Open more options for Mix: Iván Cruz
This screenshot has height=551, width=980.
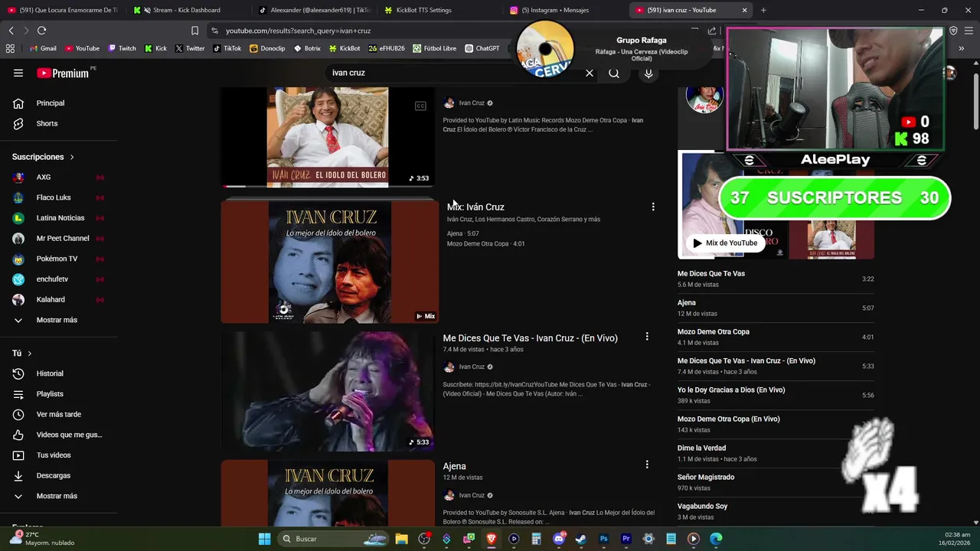click(x=653, y=207)
